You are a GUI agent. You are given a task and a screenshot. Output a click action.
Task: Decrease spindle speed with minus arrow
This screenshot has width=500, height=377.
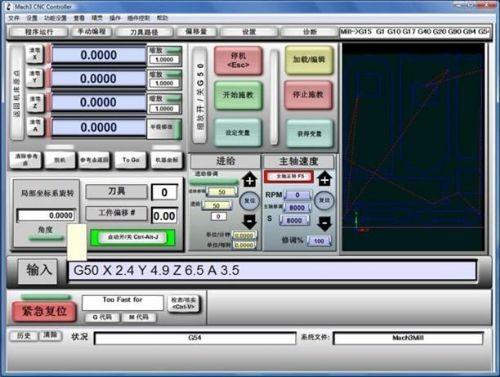[x=324, y=224]
